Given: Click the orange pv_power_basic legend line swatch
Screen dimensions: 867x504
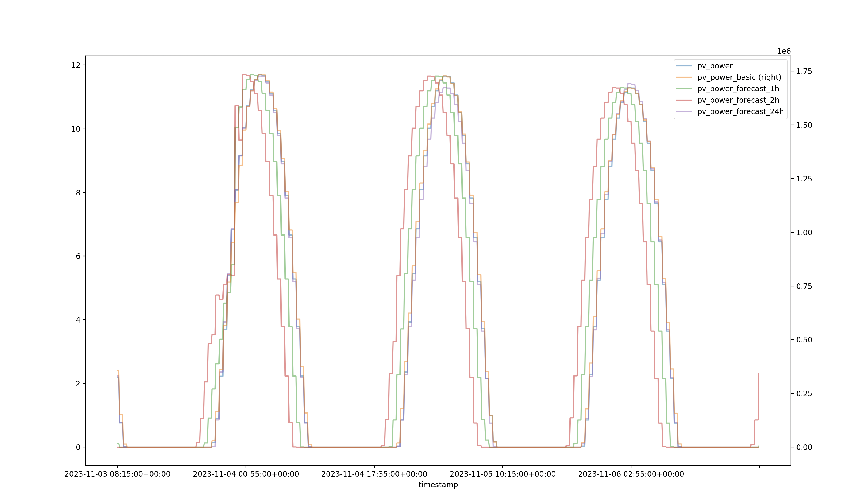Looking at the screenshot, I should [684, 77].
